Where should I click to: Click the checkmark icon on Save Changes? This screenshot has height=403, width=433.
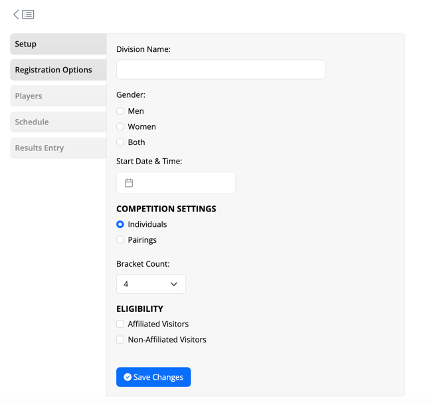click(x=127, y=377)
